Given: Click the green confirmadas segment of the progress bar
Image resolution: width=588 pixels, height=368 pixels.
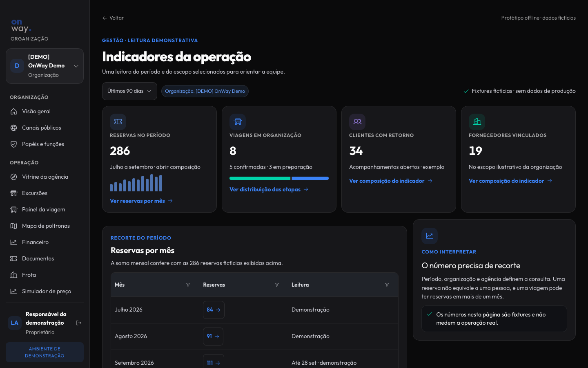Looking at the screenshot, I should click(260, 178).
